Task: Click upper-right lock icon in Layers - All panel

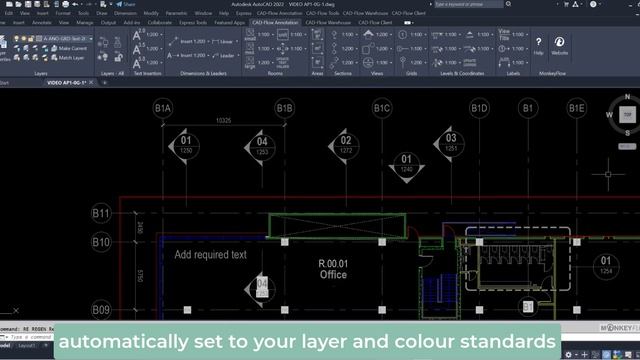Action: [x=118, y=42]
